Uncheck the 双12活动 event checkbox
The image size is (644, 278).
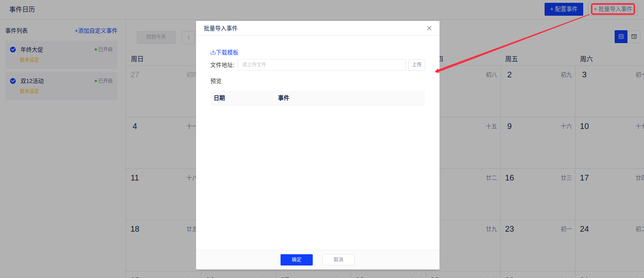coord(13,81)
